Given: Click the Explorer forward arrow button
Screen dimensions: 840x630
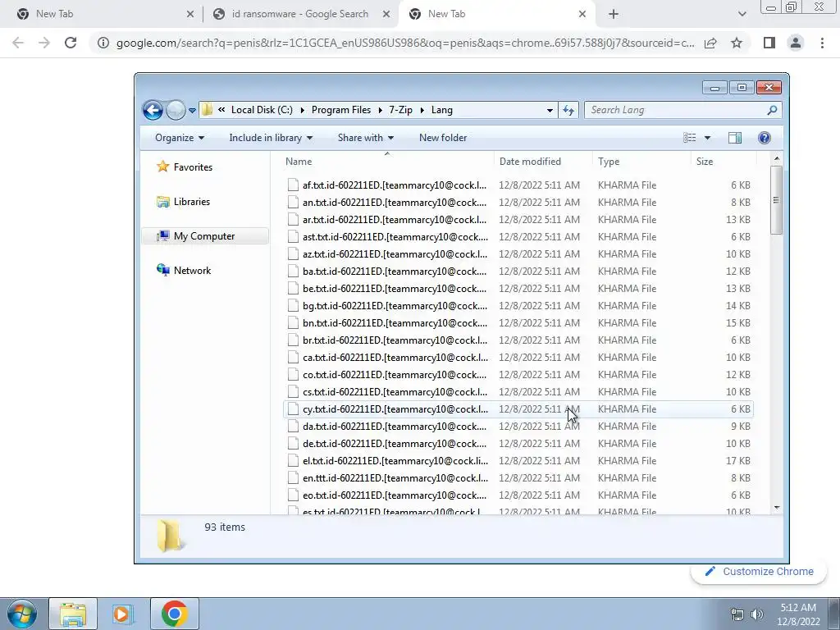Looking at the screenshot, I should (176, 111).
